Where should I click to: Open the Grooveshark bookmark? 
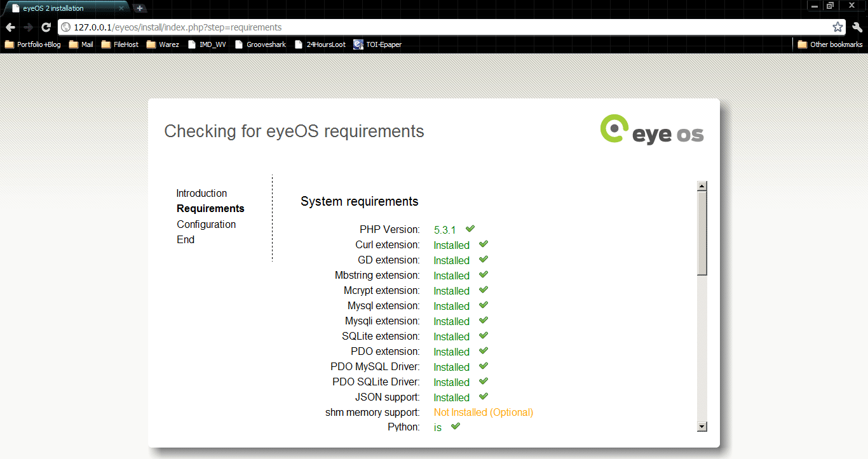pos(261,44)
